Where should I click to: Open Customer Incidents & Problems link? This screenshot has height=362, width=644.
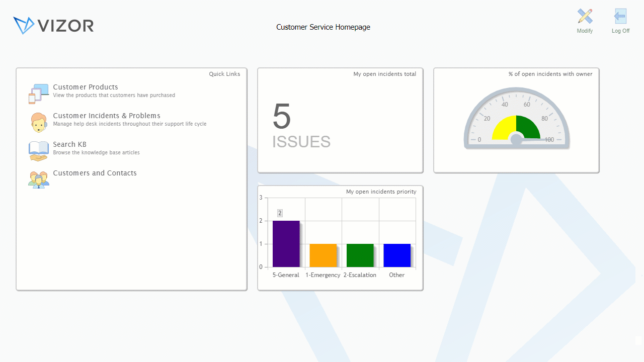tap(107, 116)
